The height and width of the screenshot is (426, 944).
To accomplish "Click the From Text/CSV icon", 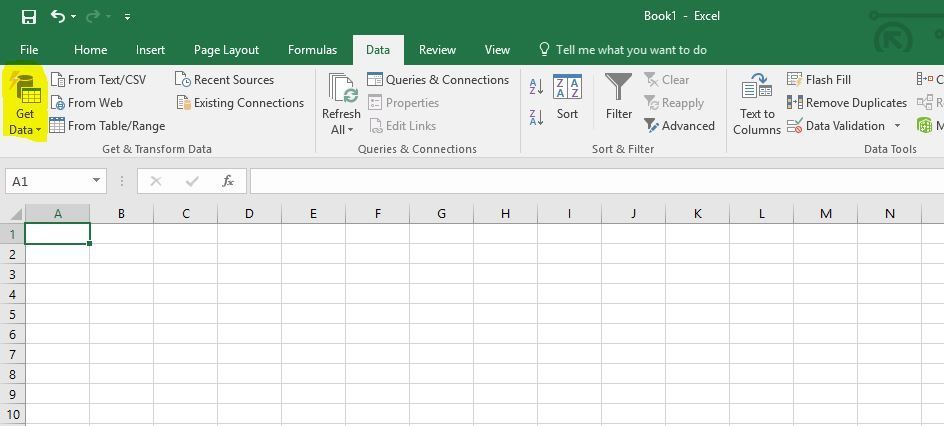I will point(58,79).
